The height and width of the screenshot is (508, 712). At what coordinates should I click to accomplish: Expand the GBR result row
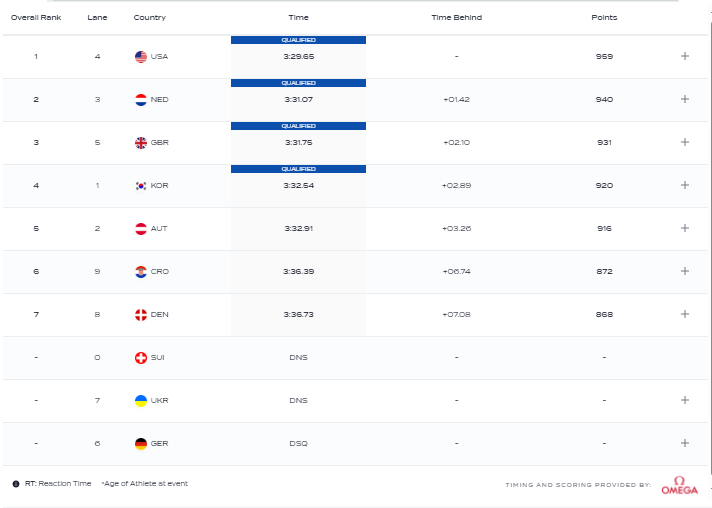pos(685,142)
